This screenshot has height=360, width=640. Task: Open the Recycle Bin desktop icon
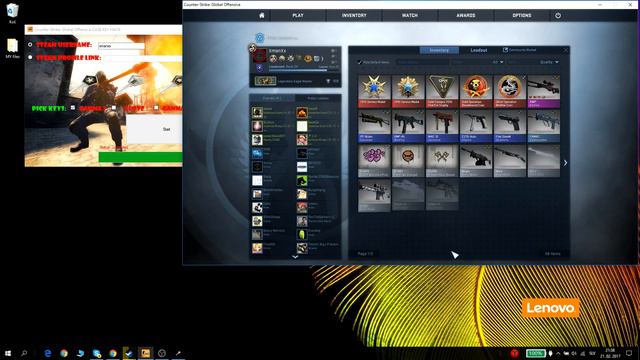(12, 13)
